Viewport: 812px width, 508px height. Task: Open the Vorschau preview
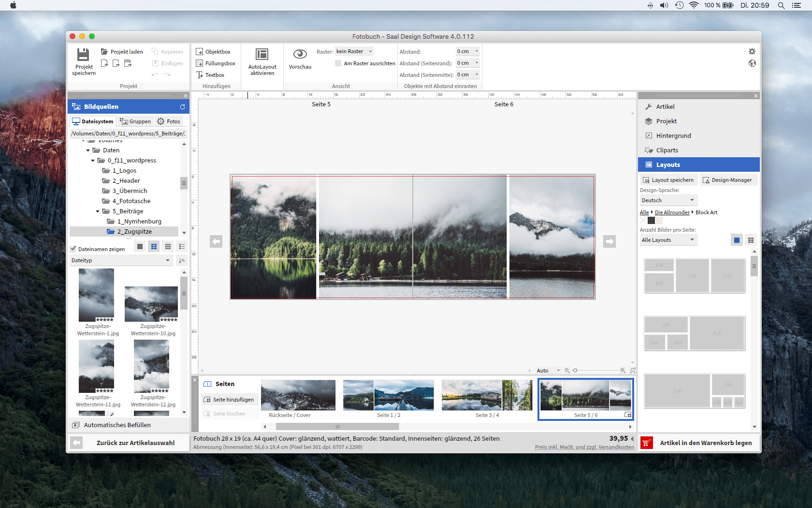click(x=300, y=59)
